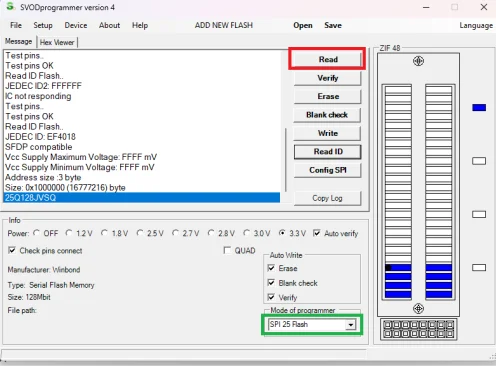496x367 pixels.
Task: Toggle the Auto verify checkbox
Action: [317, 233]
